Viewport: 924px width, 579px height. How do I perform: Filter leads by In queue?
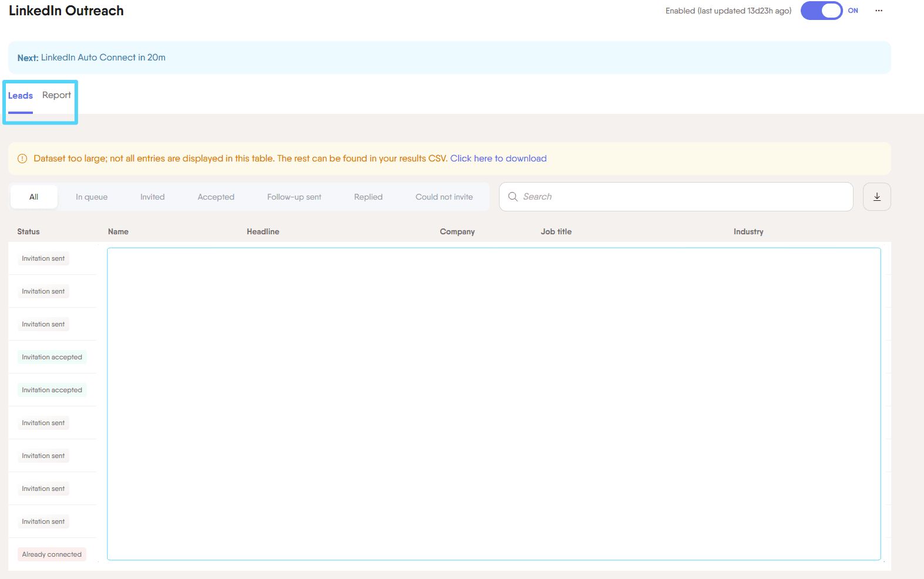point(92,197)
